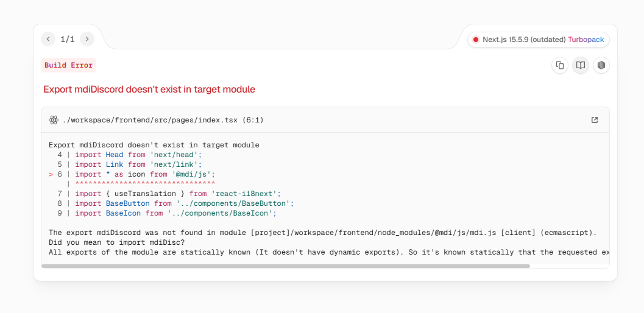Viewport: 644px width, 313px height.
Task: Click the React logo beside the file path
Action: click(x=54, y=120)
